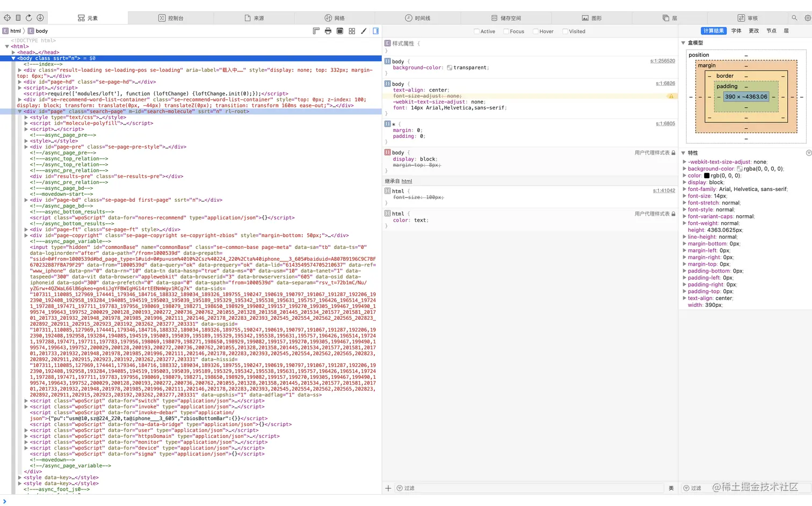Open Web Inspector settings gear
The image size is (812, 506).
tap(807, 18)
